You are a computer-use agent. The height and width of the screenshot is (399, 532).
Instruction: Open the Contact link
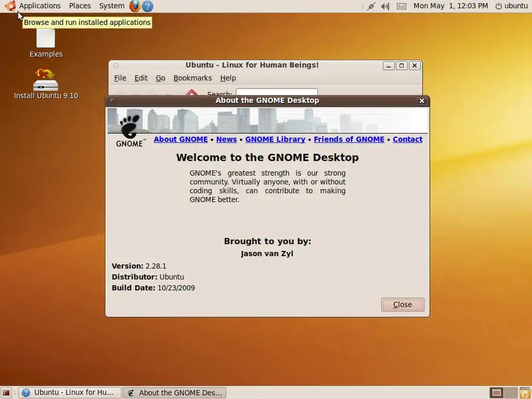click(407, 139)
